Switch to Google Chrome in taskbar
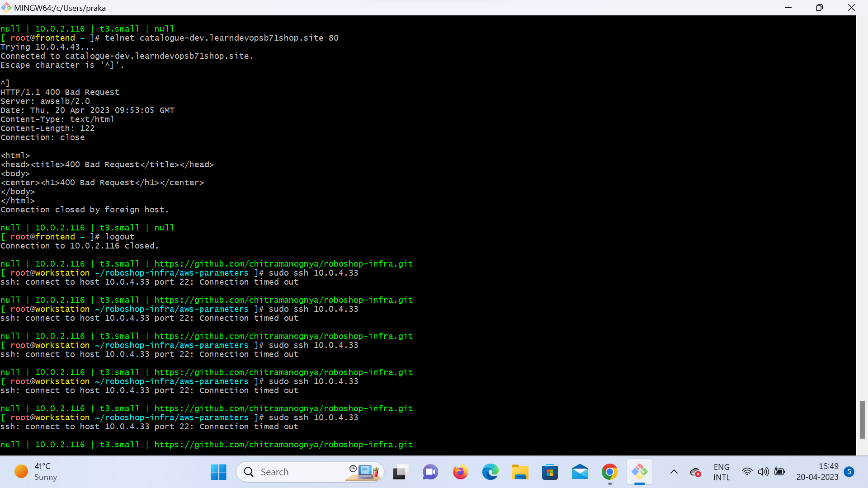Screen dimensions: 868x488 tap(609, 472)
